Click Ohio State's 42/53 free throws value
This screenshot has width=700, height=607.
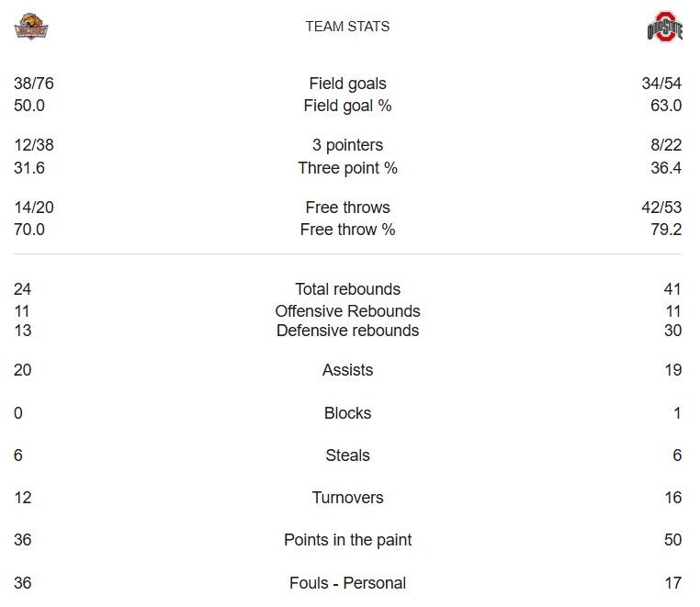coord(661,208)
